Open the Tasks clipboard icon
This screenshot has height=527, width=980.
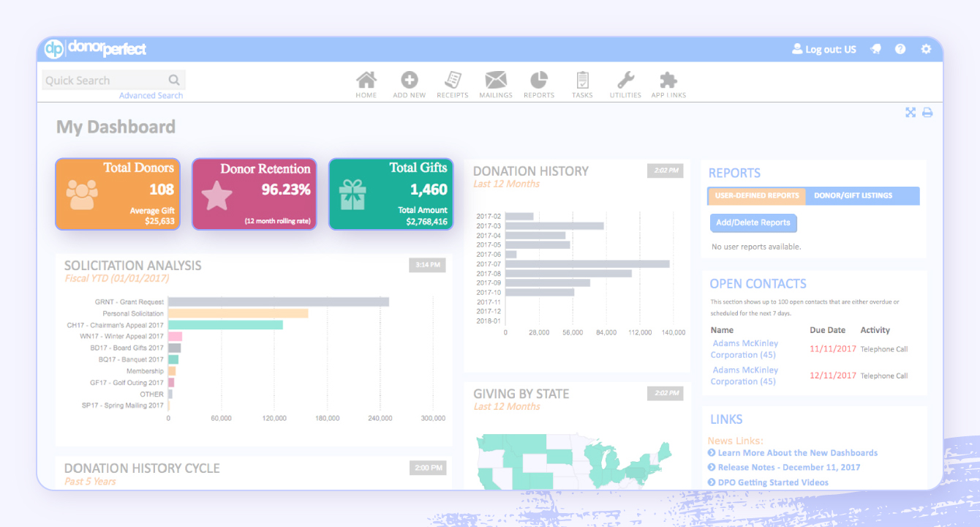pyautogui.click(x=582, y=81)
